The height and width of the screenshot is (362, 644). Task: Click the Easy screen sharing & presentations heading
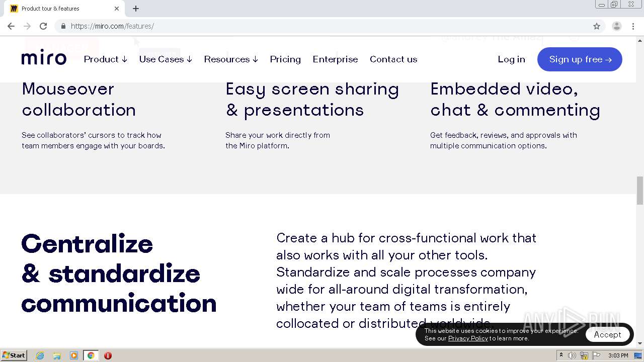pyautogui.click(x=312, y=100)
